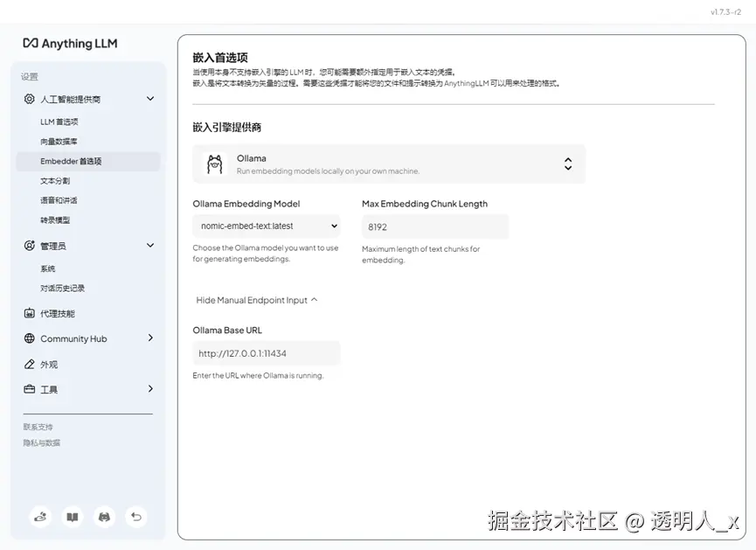Expand the 工具 section chevron
The image size is (756, 550).
(x=150, y=388)
